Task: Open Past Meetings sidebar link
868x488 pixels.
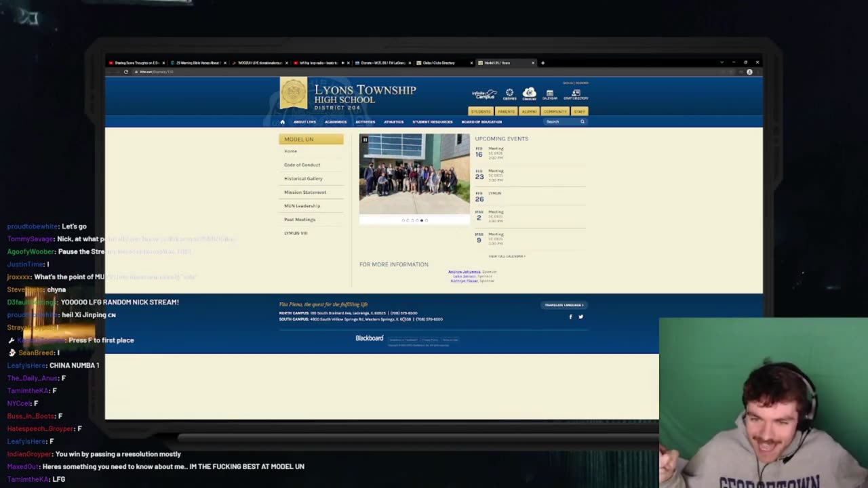Action: [x=300, y=219]
